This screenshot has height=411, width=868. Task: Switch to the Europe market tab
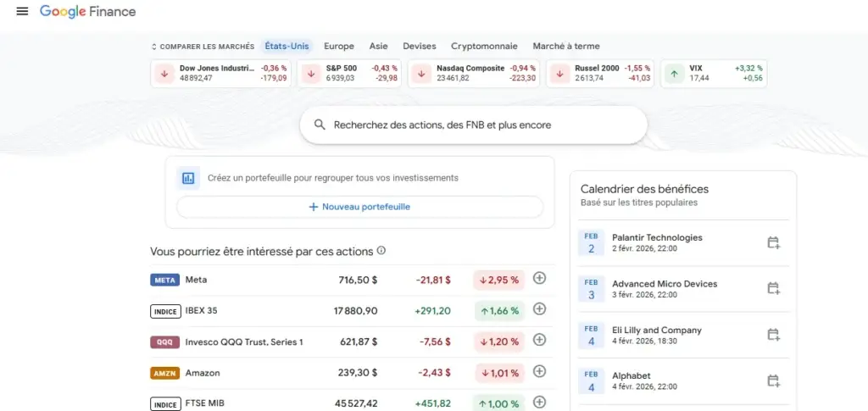tap(339, 47)
